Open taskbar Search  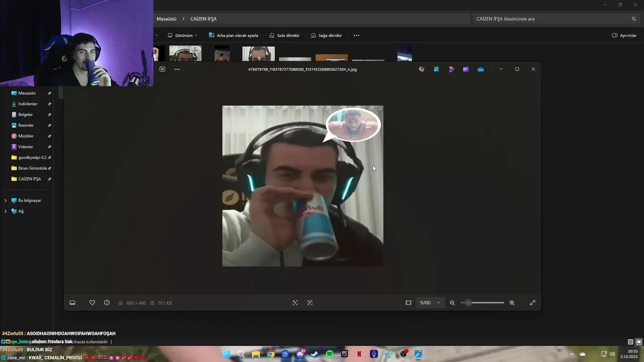pos(241,354)
